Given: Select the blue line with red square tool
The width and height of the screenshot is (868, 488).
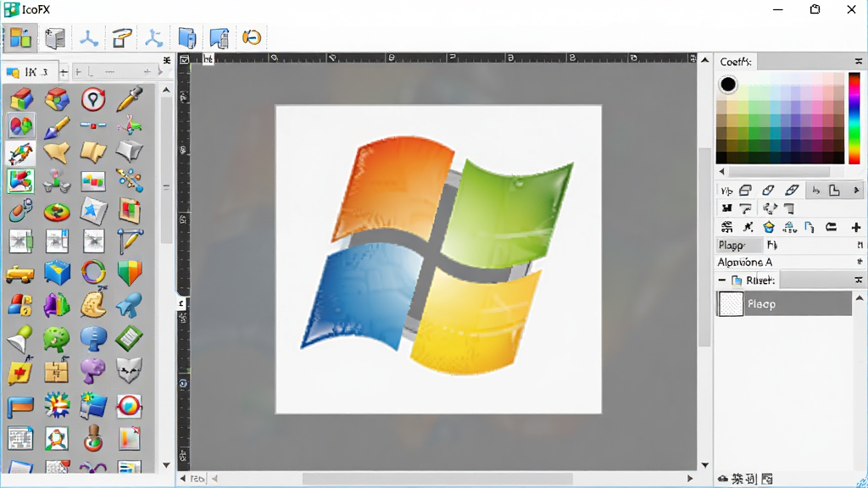Looking at the screenshot, I should pyautogui.click(x=93, y=125).
